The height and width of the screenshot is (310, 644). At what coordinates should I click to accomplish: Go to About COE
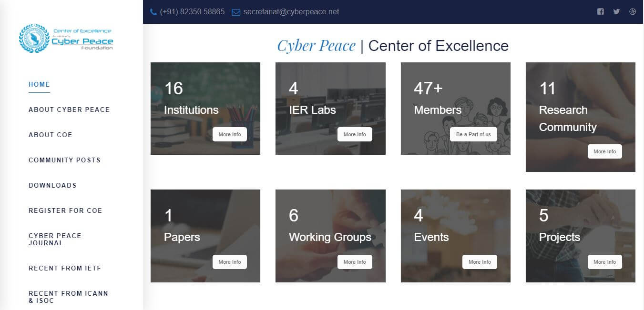coord(51,135)
